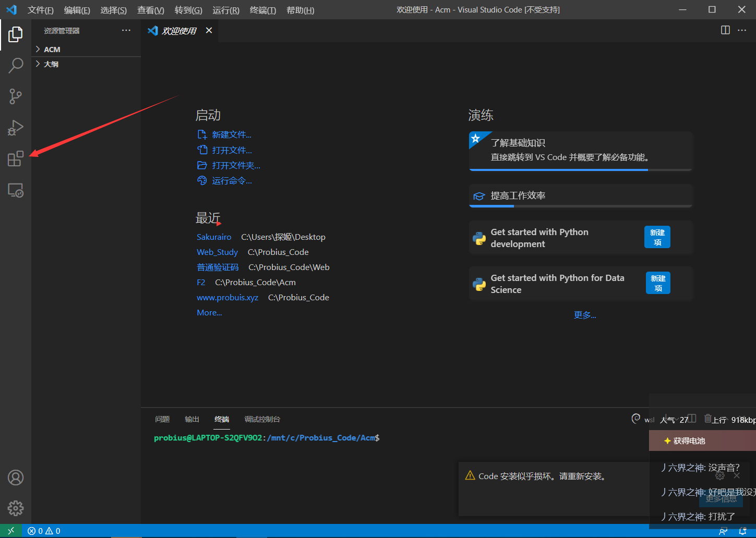
Task: Open the 运行(R) menu
Action: click(226, 10)
